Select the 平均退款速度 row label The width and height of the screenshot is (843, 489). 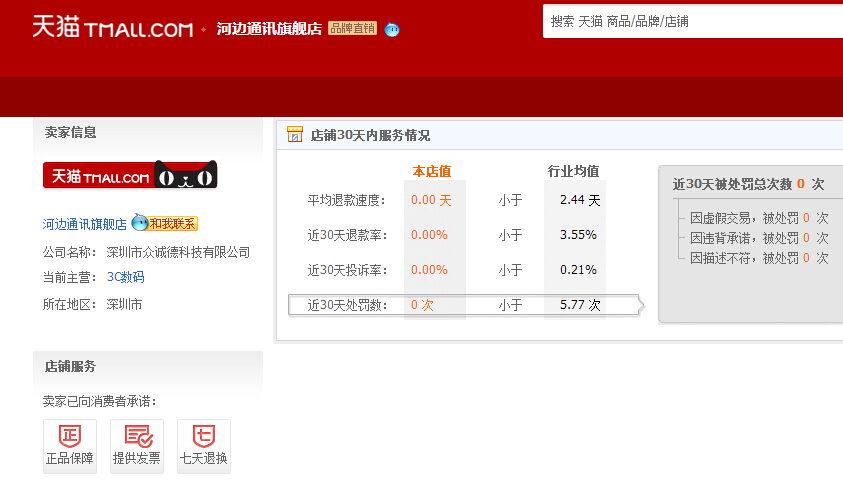tap(347, 200)
